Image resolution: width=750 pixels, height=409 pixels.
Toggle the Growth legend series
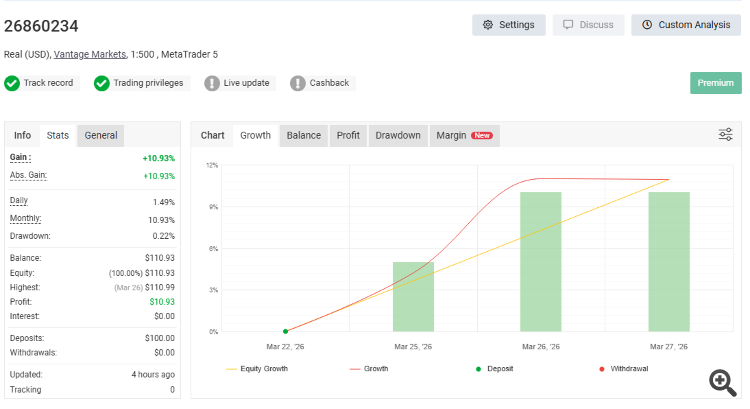pyautogui.click(x=368, y=369)
